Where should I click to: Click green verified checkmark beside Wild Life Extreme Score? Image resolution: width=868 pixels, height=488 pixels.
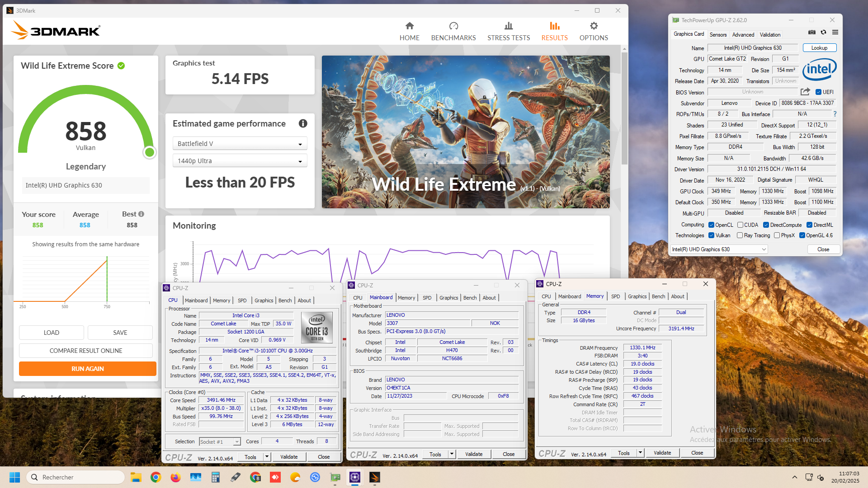121,66
